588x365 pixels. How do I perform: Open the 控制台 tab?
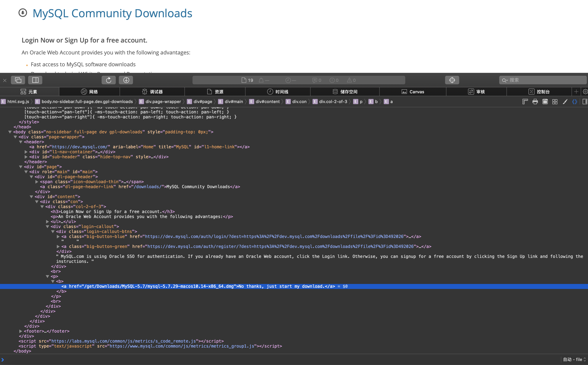coord(539,92)
